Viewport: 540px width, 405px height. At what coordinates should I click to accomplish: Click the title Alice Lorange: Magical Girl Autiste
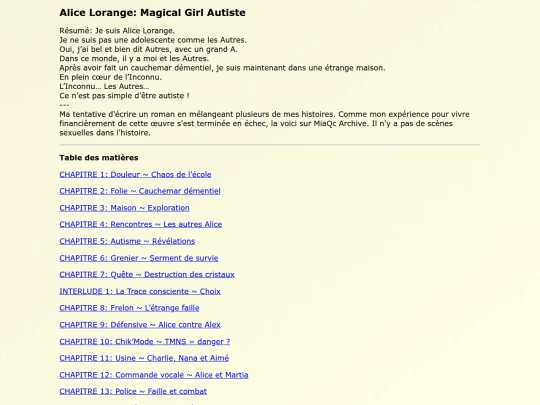tap(152, 13)
